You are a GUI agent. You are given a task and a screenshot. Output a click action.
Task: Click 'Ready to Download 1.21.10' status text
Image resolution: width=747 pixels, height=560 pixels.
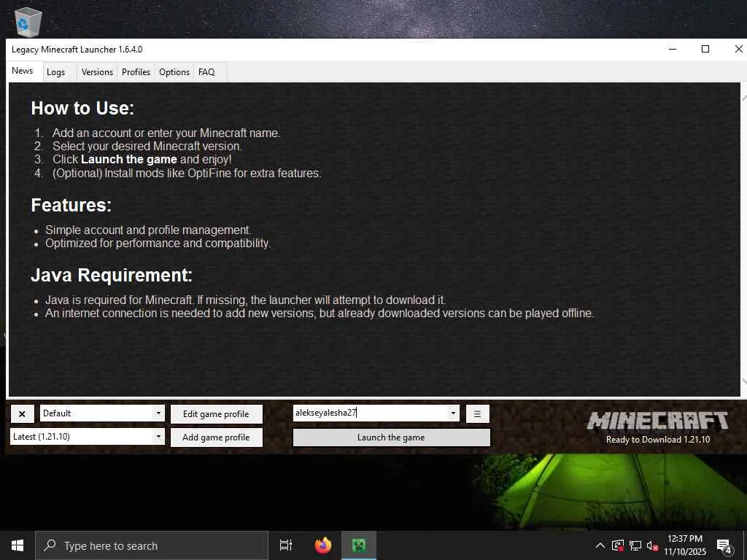(x=658, y=440)
